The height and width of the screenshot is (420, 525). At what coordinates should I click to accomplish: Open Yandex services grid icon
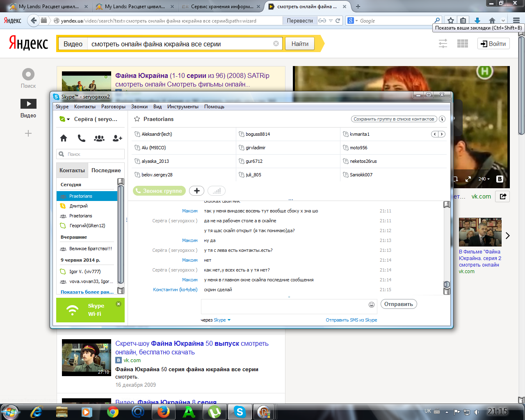(x=463, y=43)
